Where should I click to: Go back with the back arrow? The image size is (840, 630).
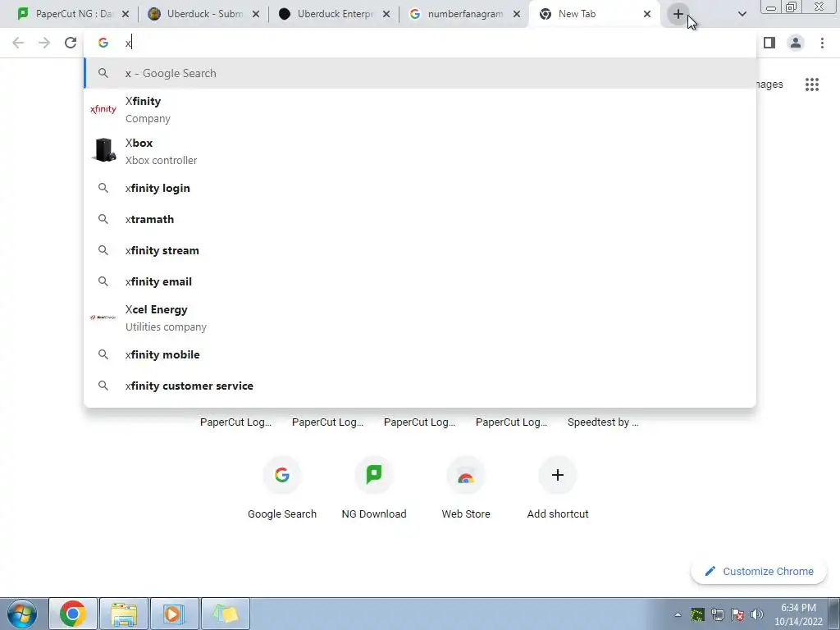point(18,43)
